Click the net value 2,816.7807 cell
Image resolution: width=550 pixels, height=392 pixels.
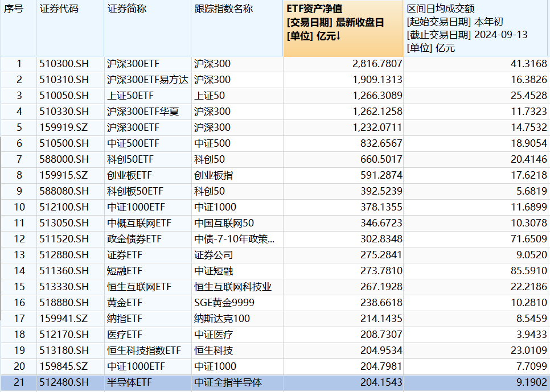[x=375, y=64]
